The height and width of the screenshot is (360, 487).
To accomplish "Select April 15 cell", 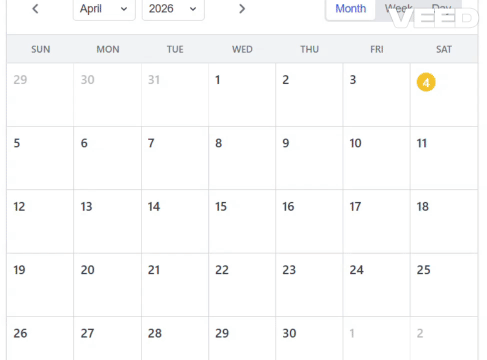I will (242, 222).
